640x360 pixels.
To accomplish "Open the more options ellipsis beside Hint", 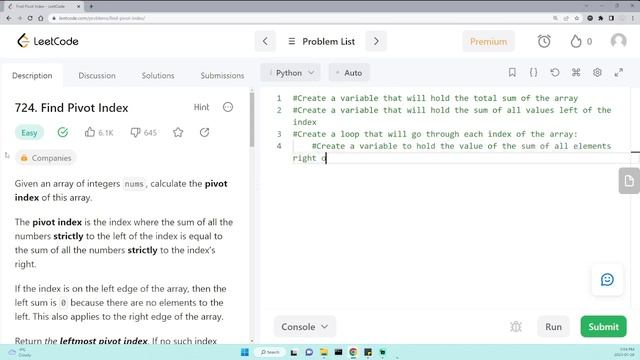I will pos(228,107).
